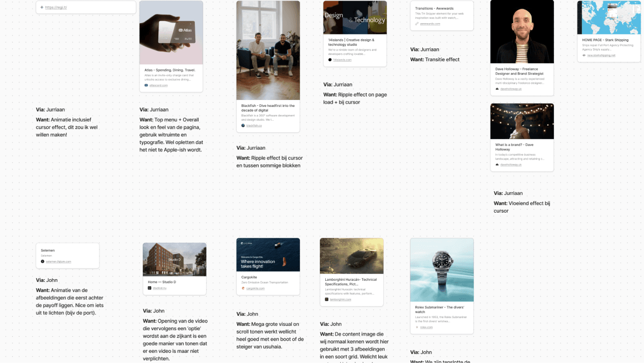The width and height of the screenshot is (644, 363).
Task: Click the orange Cargokite favicon
Action: (x=243, y=288)
